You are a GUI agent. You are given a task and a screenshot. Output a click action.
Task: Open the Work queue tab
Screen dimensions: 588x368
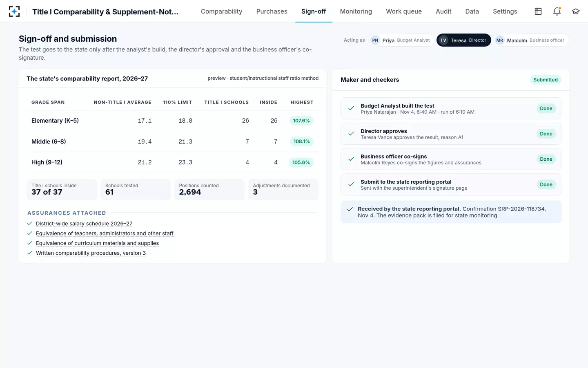[404, 11]
